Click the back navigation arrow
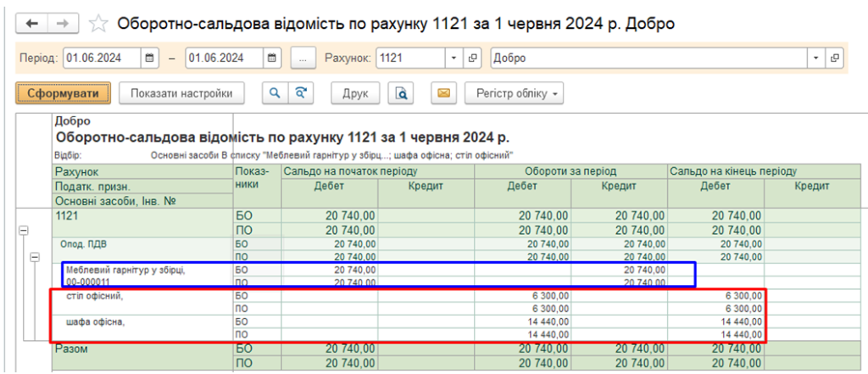Viewport: 868px width, 374px height. 32,23
